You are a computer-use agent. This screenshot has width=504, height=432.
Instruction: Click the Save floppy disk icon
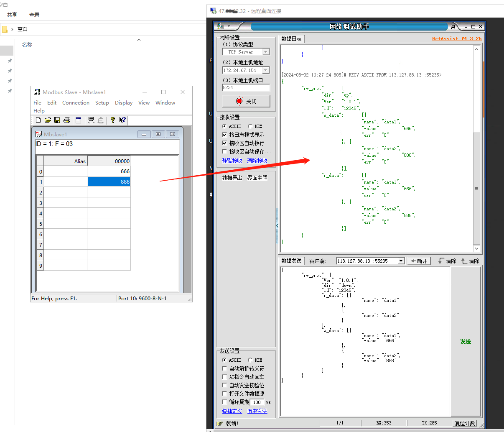57,120
